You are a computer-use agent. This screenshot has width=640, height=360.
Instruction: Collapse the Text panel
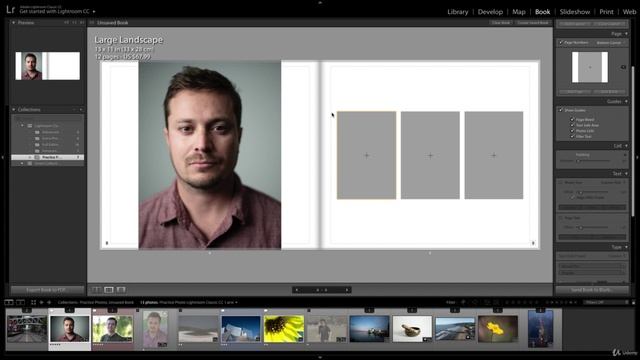click(x=626, y=173)
